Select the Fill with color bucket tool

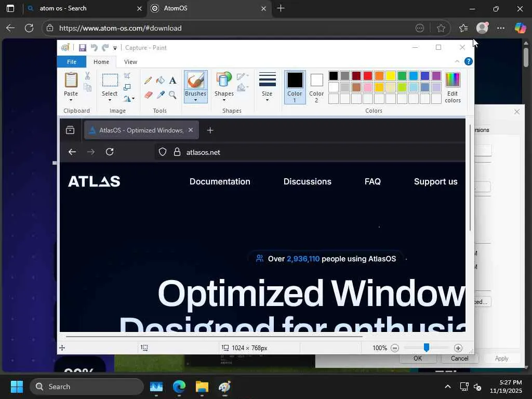161,81
